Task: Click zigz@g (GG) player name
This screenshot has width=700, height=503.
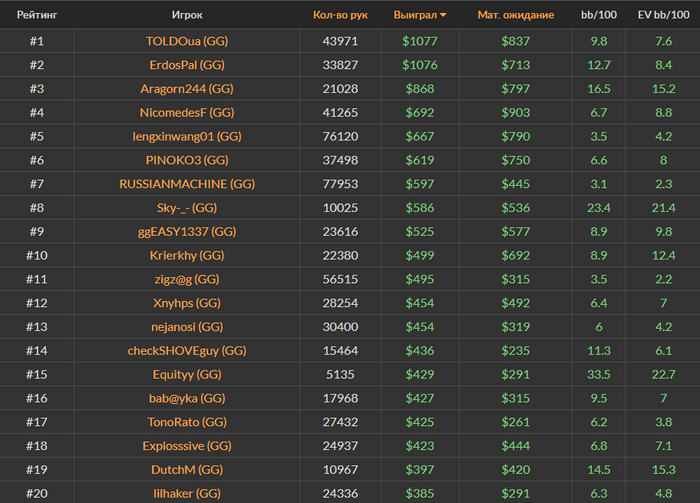Action: [187, 279]
